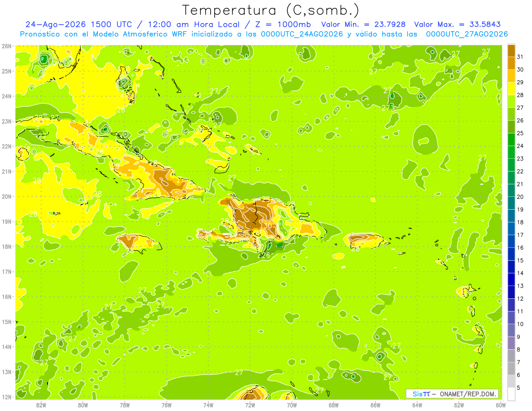Click the 16N latitude label
This screenshot has height=411, width=532.
click(6, 297)
